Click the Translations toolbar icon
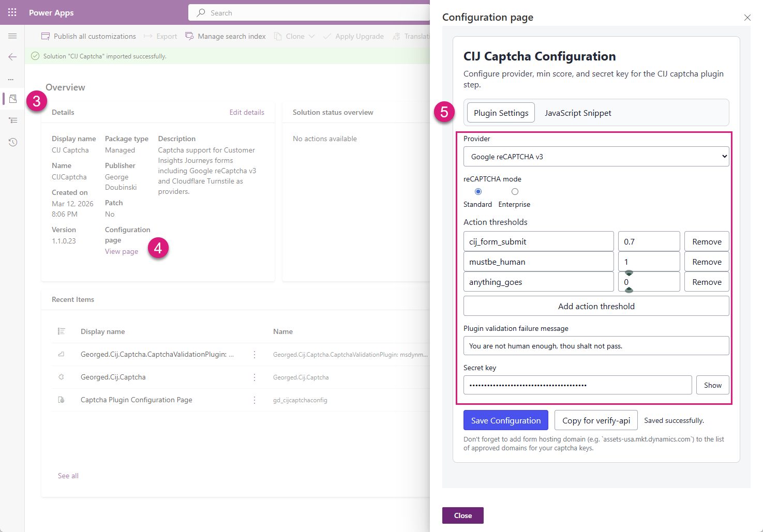Screen dimensions: 763x532 pyautogui.click(x=397, y=36)
